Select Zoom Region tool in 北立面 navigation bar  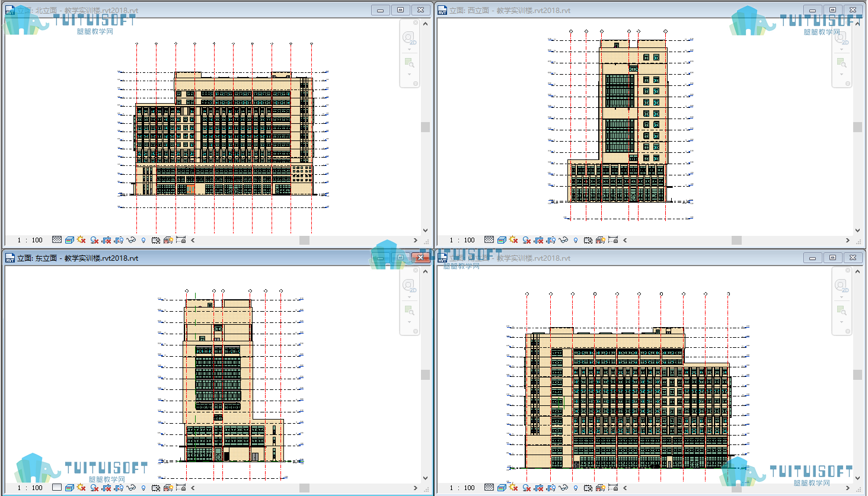point(409,62)
